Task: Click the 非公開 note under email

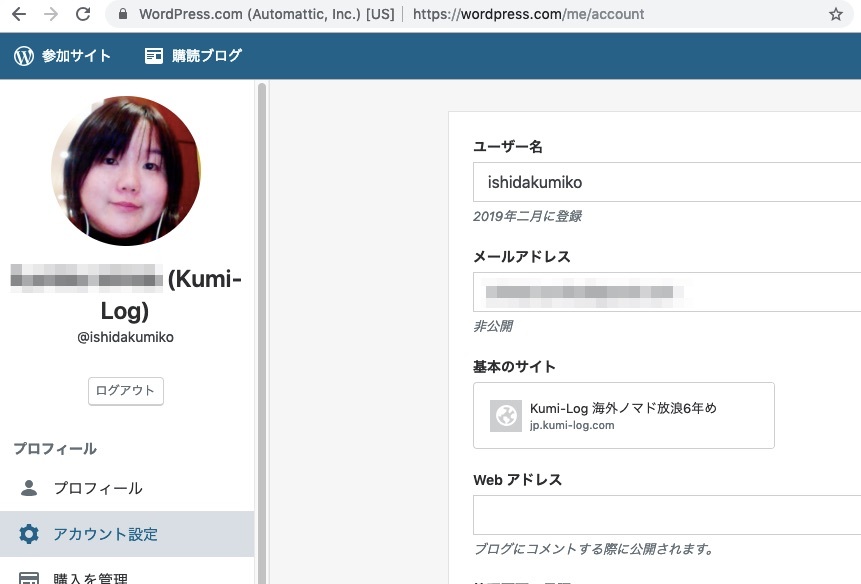Action: click(493, 327)
